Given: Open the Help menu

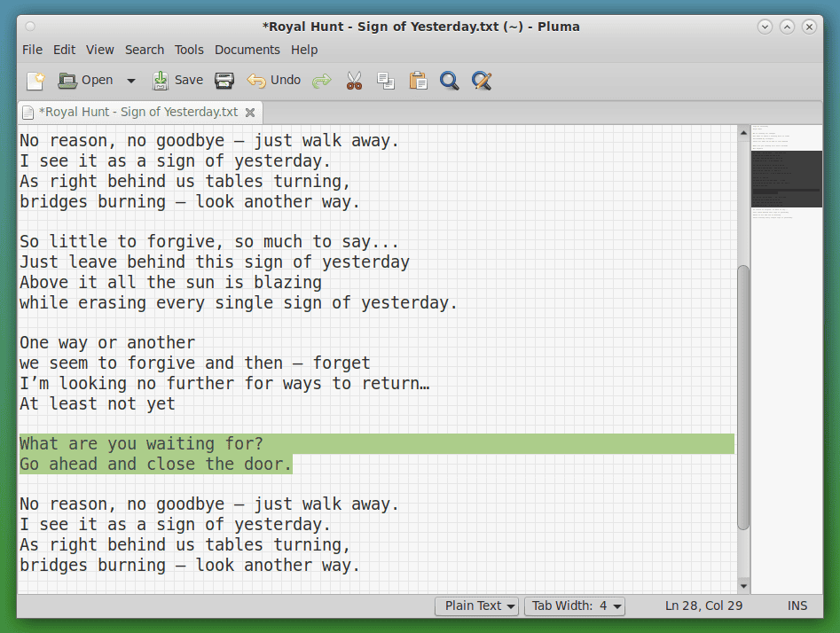Looking at the screenshot, I should coord(304,50).
